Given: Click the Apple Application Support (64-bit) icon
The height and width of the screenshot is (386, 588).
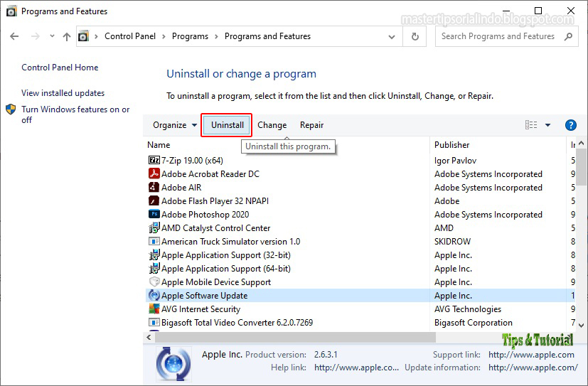Looking at the screenshot, I should pyautogui.click(x=154, y=268).
